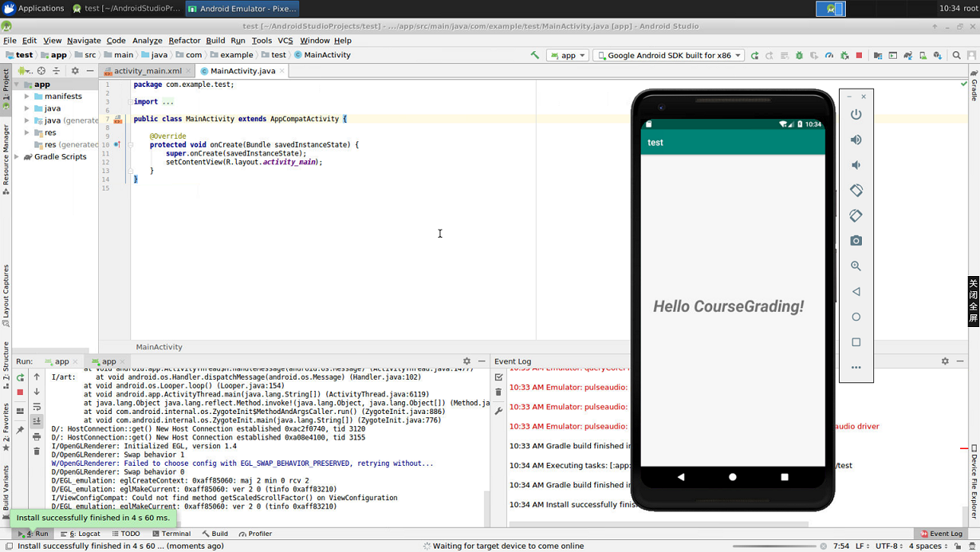The width and height of the screenshot is (980, 552).
Task: Rotate the emulator left
Action: pyautogui.click(x=856, y=191)
